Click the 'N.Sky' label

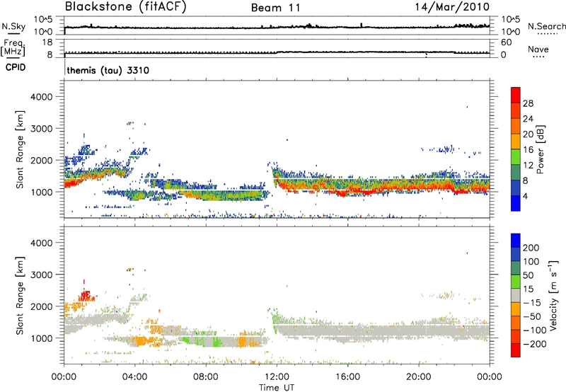pyautogui.click(x=13, y=26)
